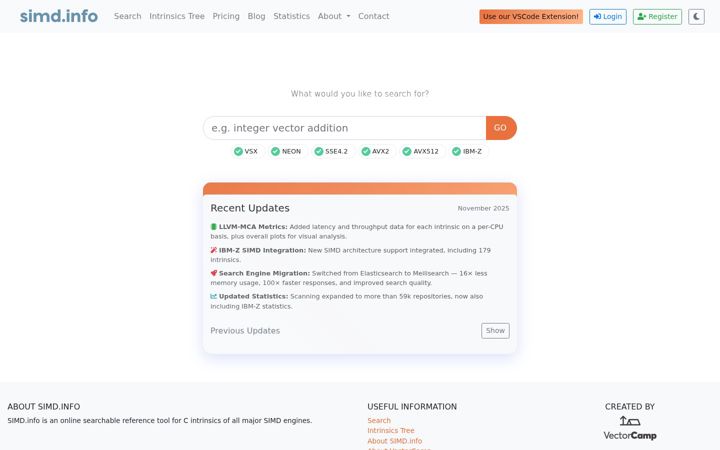Click the VectorCamp logo
This screenshot has width=720, height=450.
(630, 428)
